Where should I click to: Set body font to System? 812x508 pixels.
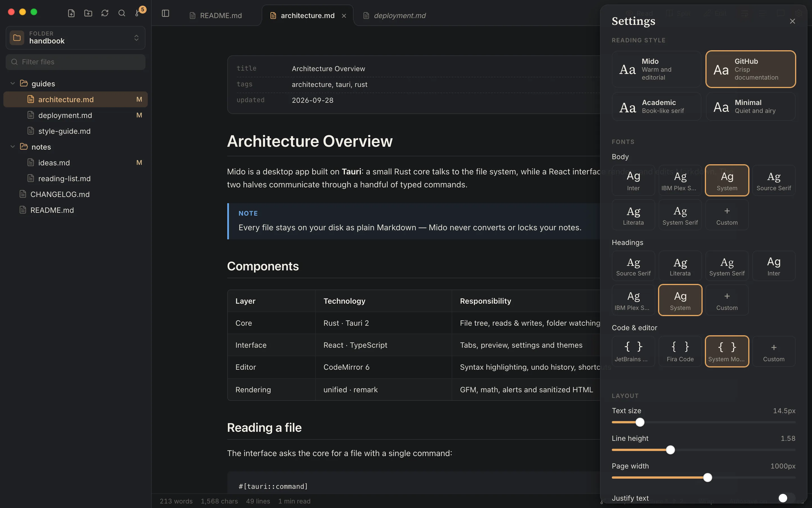(727, 180)
